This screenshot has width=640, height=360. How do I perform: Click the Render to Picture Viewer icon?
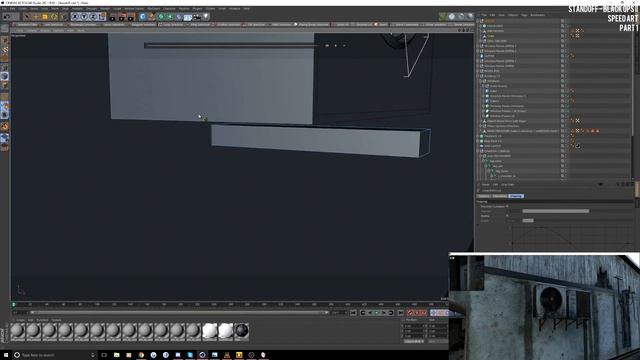point(122,17)
